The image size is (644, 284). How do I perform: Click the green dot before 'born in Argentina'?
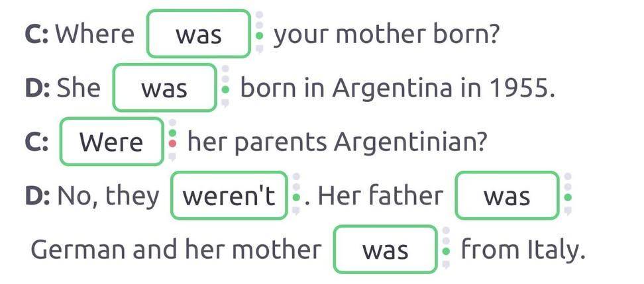point(225,88)
